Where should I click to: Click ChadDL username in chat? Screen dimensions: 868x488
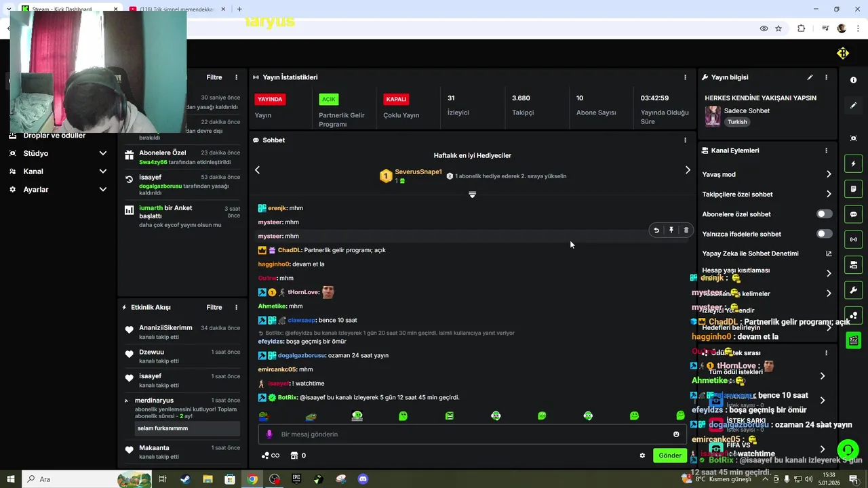pos(290,250)
